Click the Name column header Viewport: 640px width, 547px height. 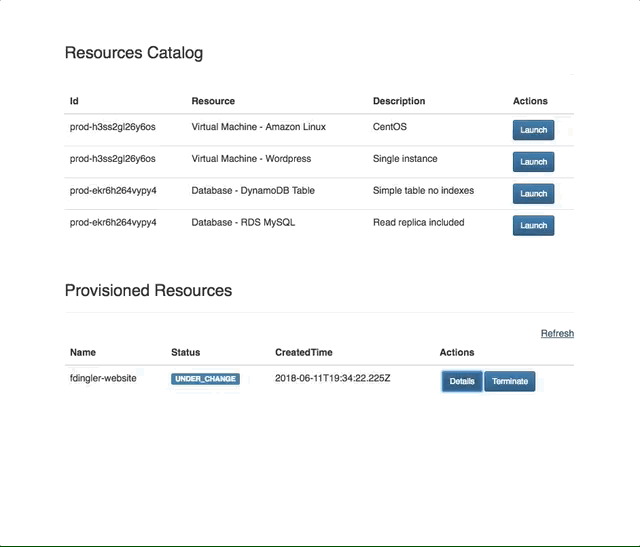point(83,353)
